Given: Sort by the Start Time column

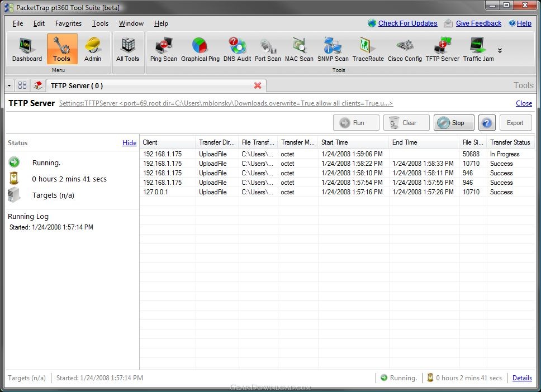Looking at the screenshot, I should click(x=353, y=142).
